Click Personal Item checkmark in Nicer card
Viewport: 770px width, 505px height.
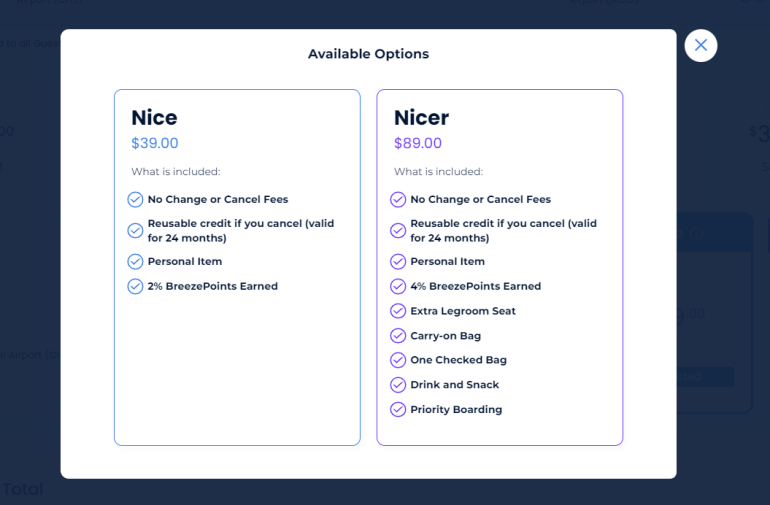click(398, 261)
